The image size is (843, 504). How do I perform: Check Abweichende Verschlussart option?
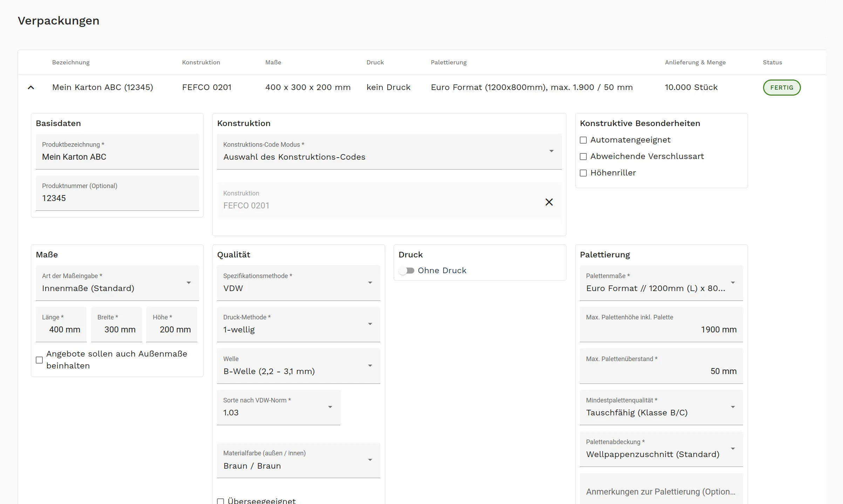(583, 157)
